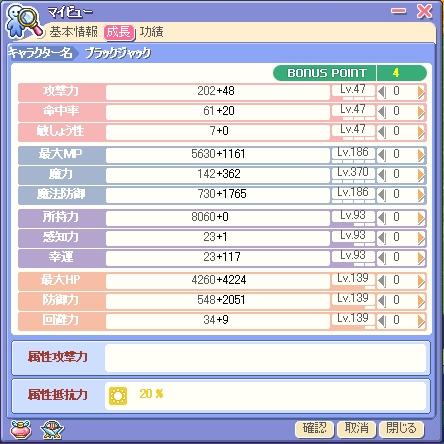The height and width of the screenshot is (444, 444).
Task: Increase 攻撃力 with the right arrow
Action: 421,92
